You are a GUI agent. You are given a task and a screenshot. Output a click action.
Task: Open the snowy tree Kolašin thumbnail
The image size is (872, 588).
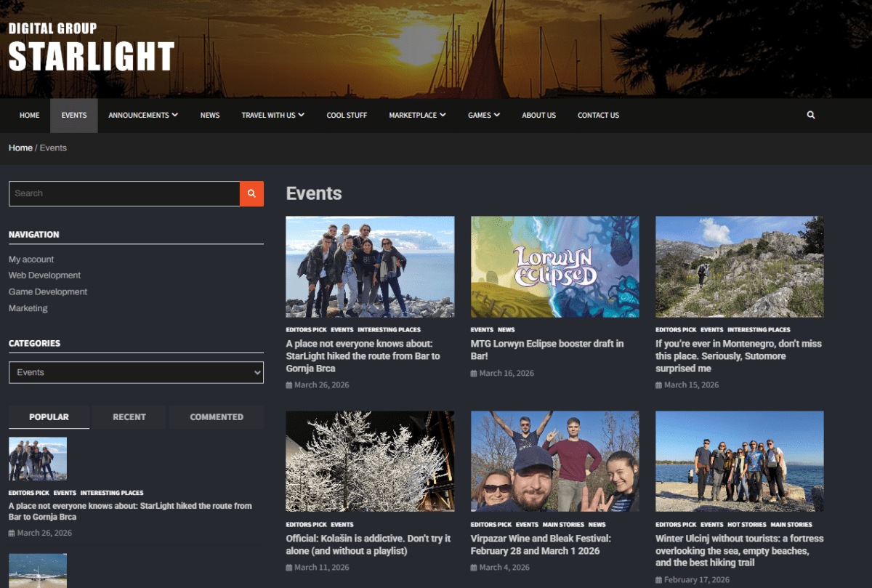[x=370, y=462]
